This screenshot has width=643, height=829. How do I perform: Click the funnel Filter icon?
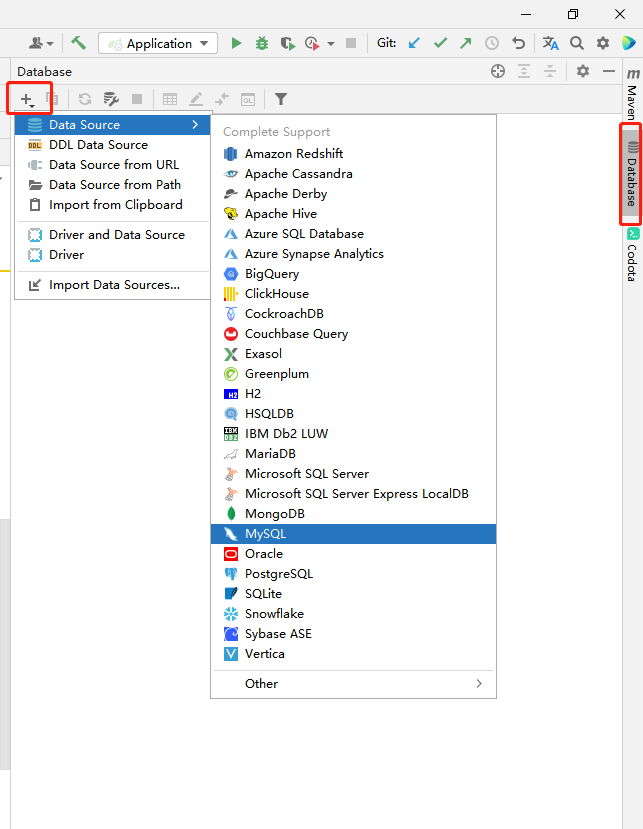click(281, 99)
